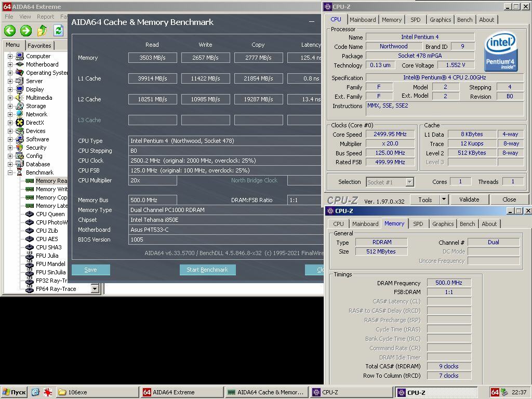Click the scroll-down arrow in AIDA64 tree panel
532x399 pixels.
coord(95,289)
